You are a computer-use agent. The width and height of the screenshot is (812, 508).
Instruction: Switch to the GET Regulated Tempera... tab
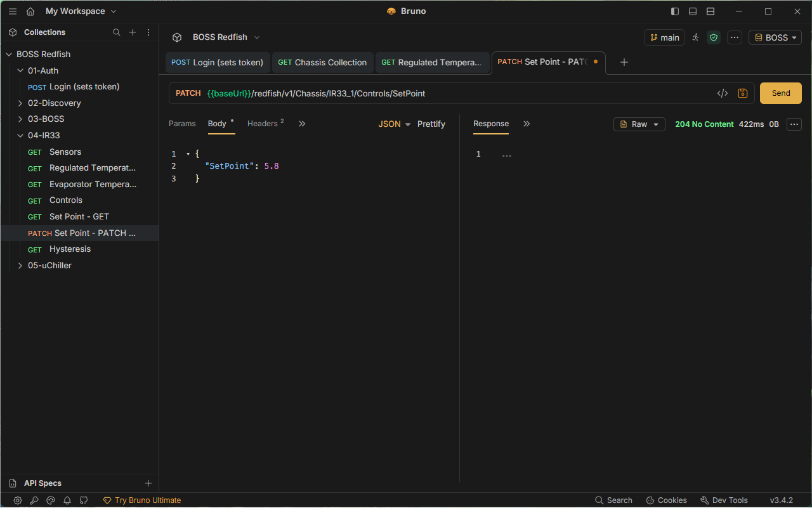(432, 62)
